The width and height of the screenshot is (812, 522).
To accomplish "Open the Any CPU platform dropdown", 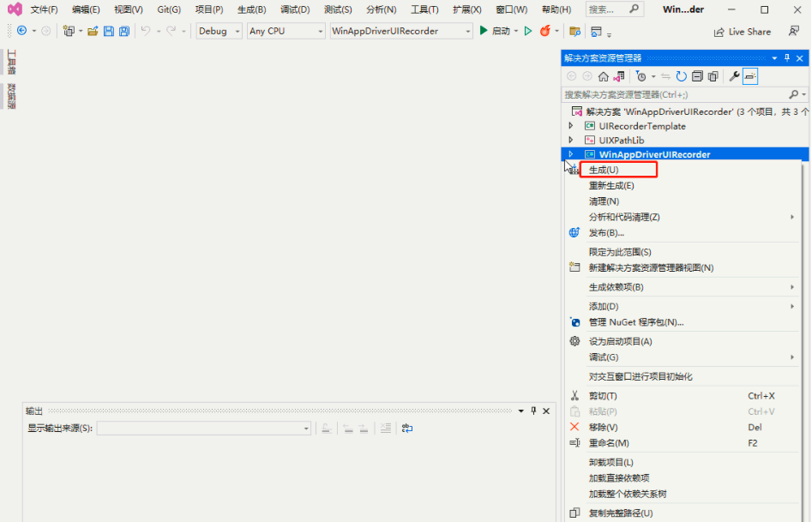I will point(286,31).
